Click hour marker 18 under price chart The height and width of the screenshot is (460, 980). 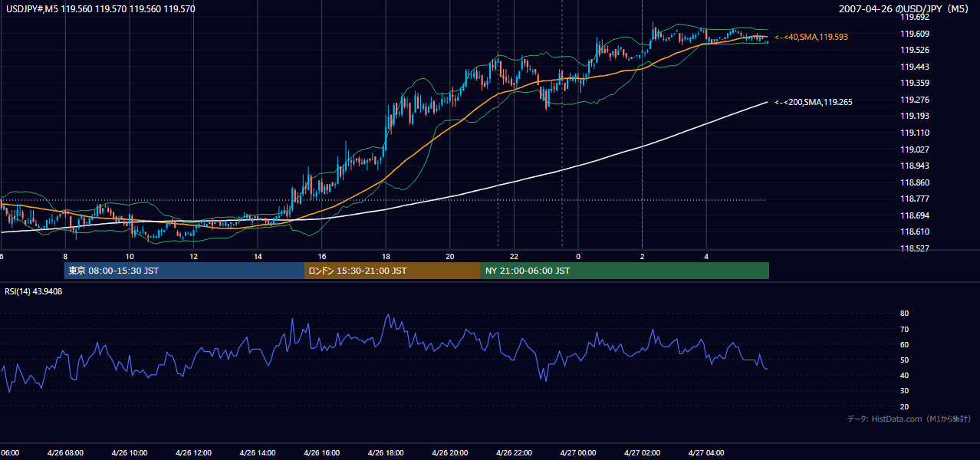[386, 256]
